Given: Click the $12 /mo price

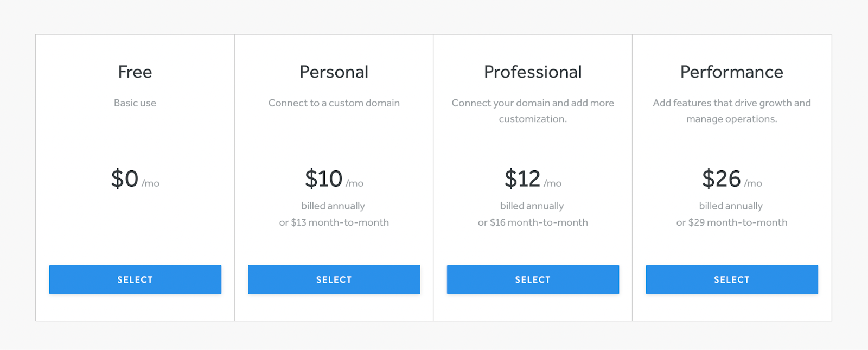Looking at the screenshot, I should [533, 179].
